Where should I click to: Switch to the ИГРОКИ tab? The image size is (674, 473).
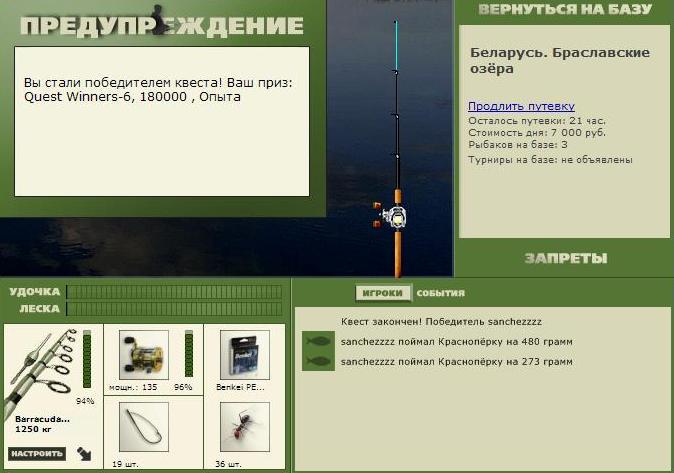383,293
